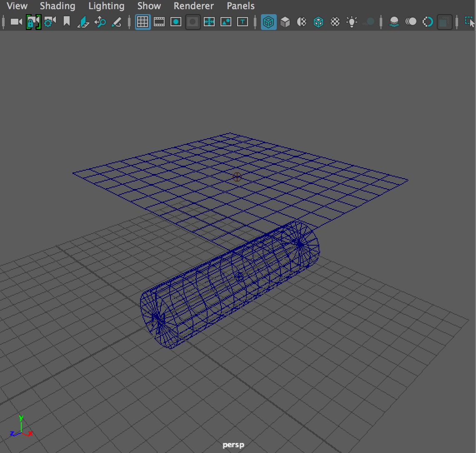476x453 pixels.
Task: Click the Use All Lights bulb icon
Action: 352,22
